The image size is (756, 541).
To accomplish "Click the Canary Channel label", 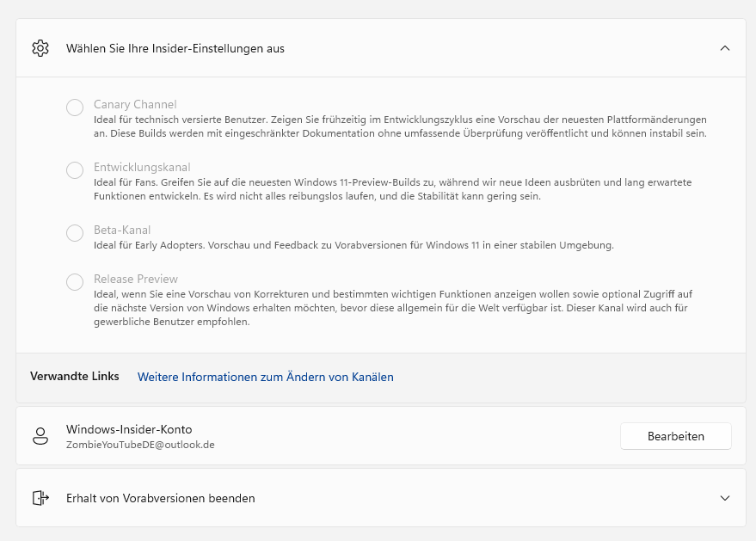I will pos(135,105).
